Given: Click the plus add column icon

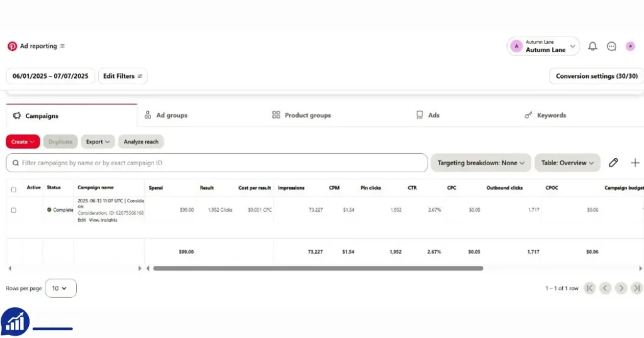Looking at the screenshot, I should click(x=635, y=163).
